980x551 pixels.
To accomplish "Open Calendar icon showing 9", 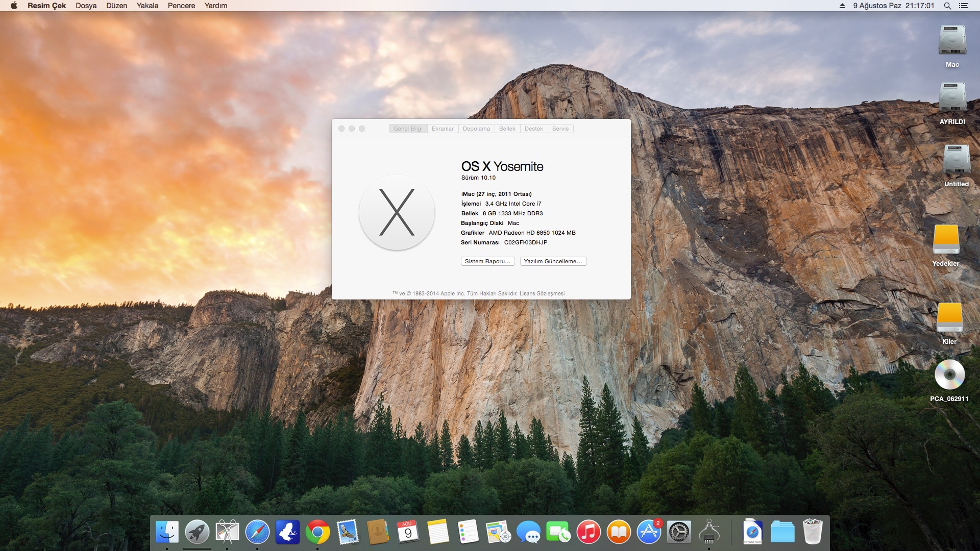I will point(408,532).
